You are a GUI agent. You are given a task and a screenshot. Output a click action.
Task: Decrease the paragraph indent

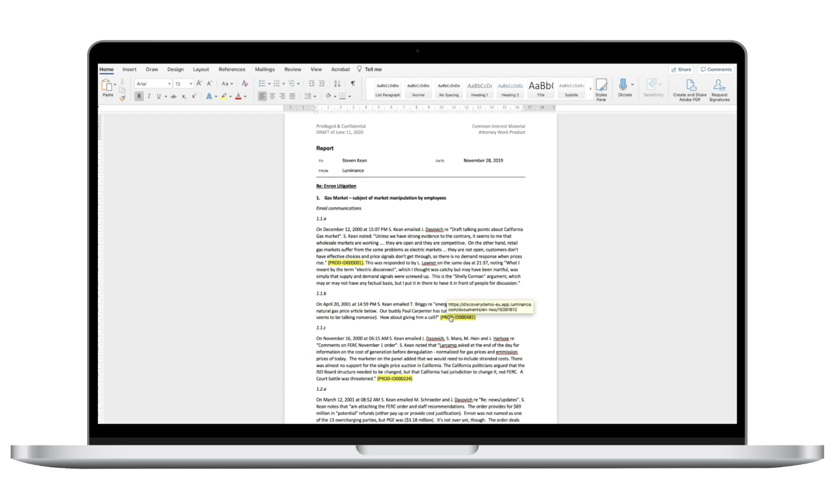[311, 83]
